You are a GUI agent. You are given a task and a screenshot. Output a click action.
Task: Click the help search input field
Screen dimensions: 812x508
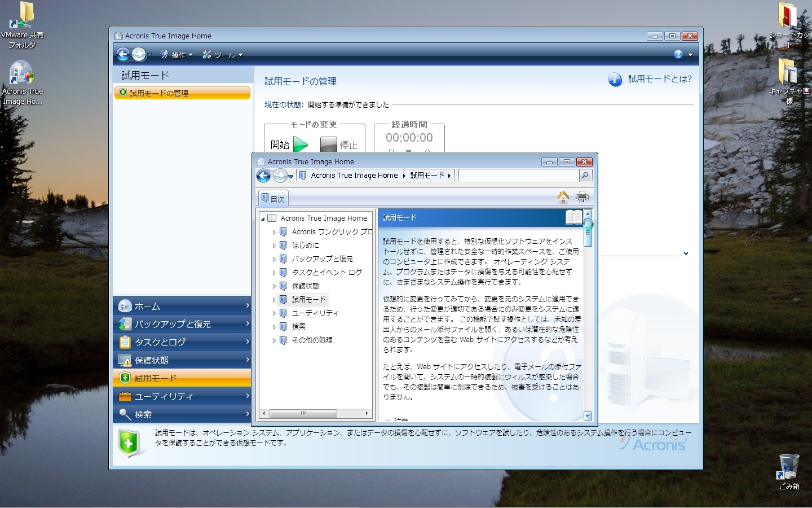click(519, 176)
